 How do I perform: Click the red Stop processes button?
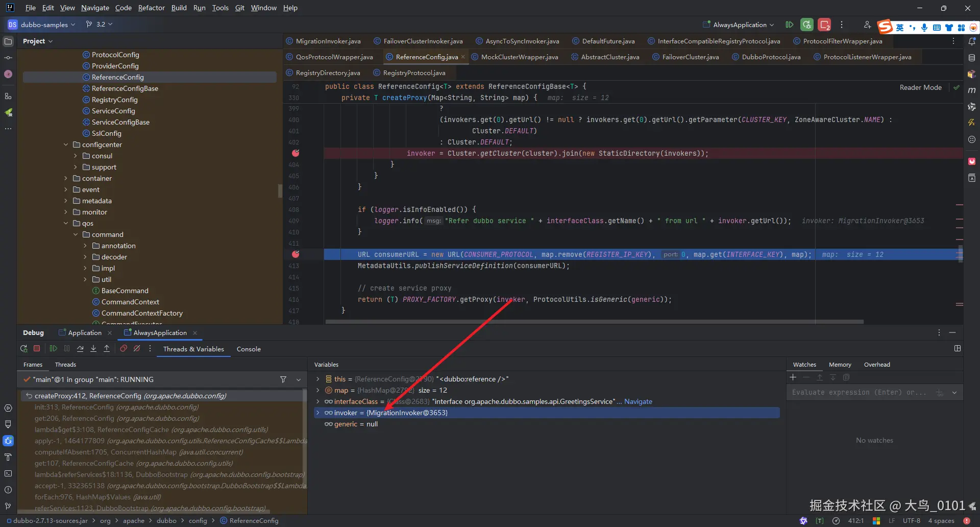(x=824, y=25)
